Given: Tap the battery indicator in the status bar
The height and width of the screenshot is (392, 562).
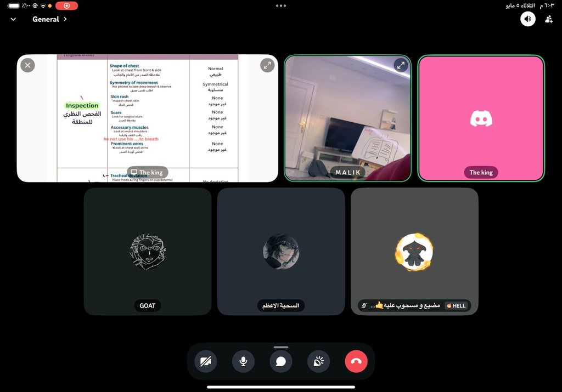Looking at the screenshot, I should (14, 5).
